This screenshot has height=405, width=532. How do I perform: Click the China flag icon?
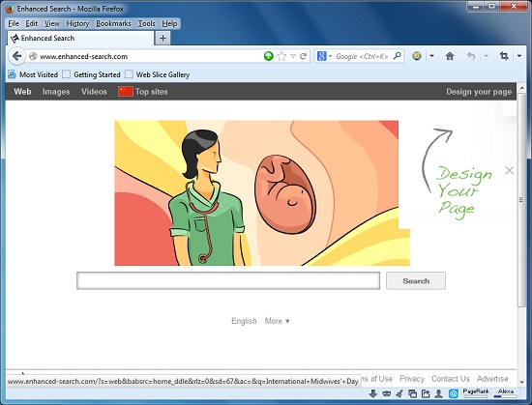tap(126, 92)
